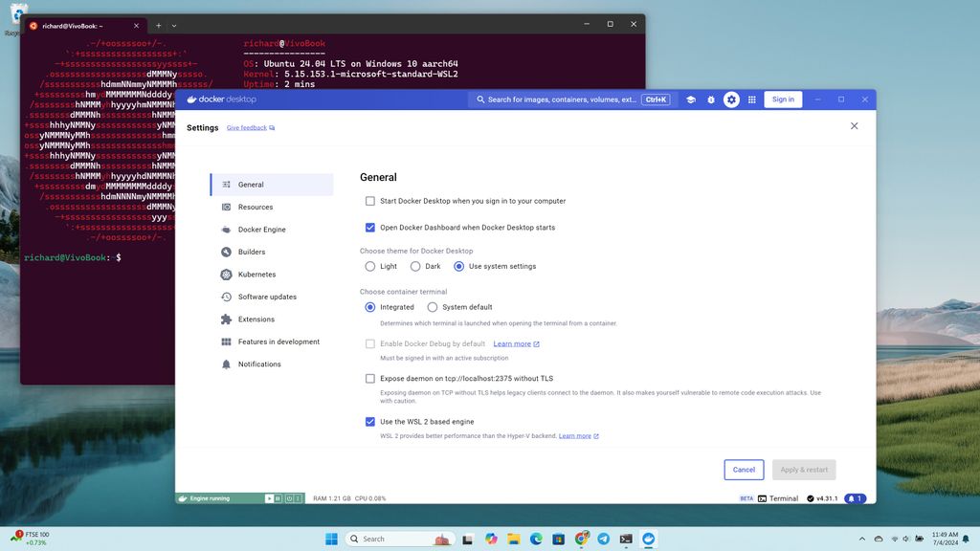Open the Docker Settings gear icon
Viewport: 980px width, 551px height.
point(730,99)
